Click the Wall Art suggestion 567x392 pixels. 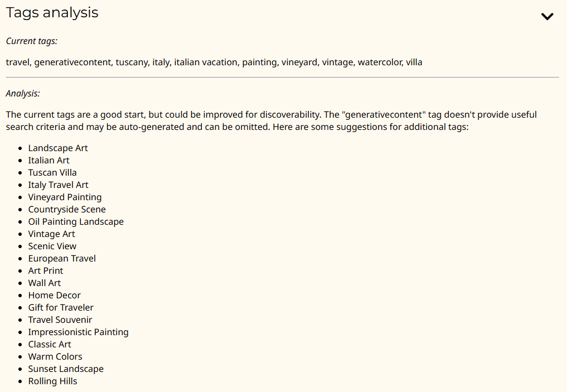tap(45, 283)
